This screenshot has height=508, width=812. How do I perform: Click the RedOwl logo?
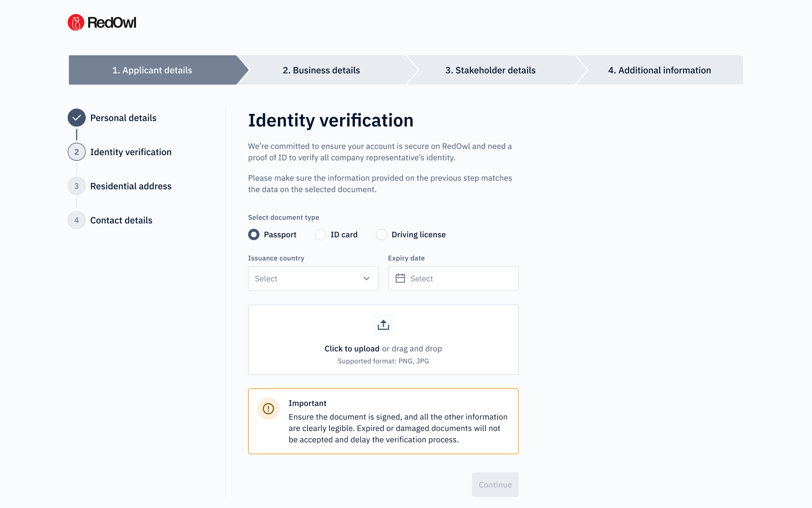tap(102, 22)
